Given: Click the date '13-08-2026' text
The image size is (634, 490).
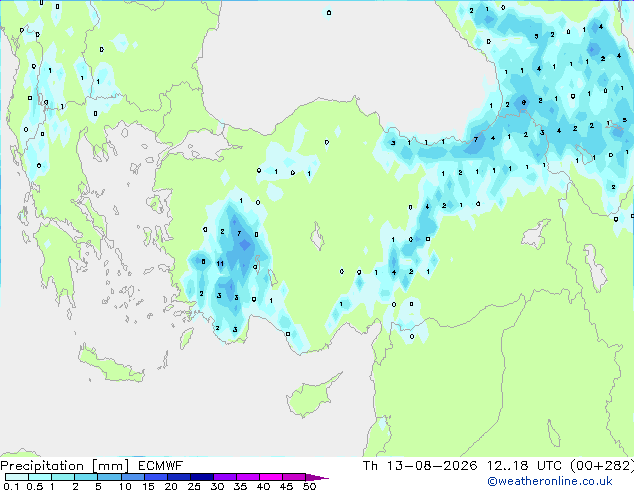Looking at the screenshot, I should pyautogui.click(x=432, y=466).
